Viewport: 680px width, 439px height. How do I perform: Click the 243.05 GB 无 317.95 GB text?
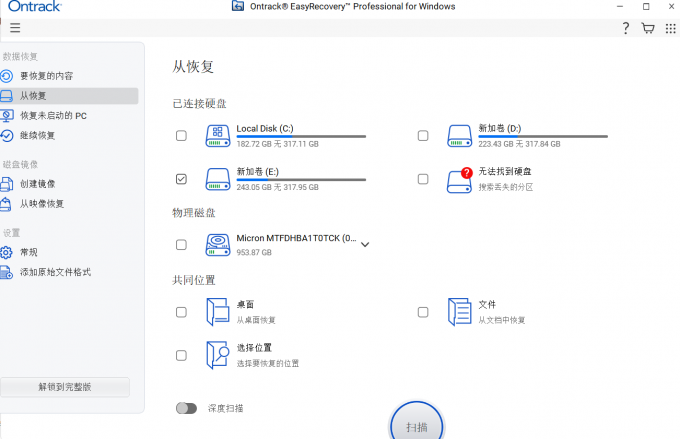coord(278,187)
